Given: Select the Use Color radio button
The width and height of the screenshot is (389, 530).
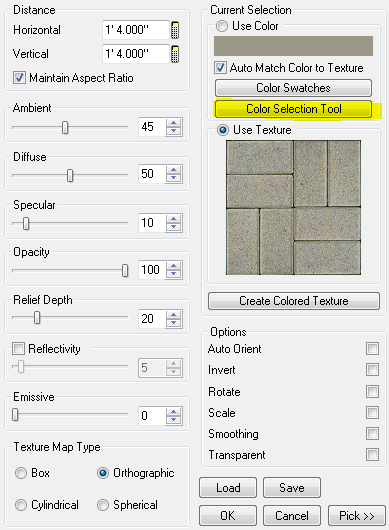Looking at the screenshot, I should coord(222,26).
